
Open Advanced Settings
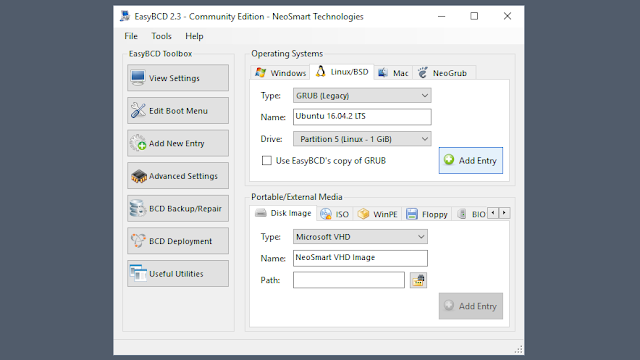click(178, 176)
